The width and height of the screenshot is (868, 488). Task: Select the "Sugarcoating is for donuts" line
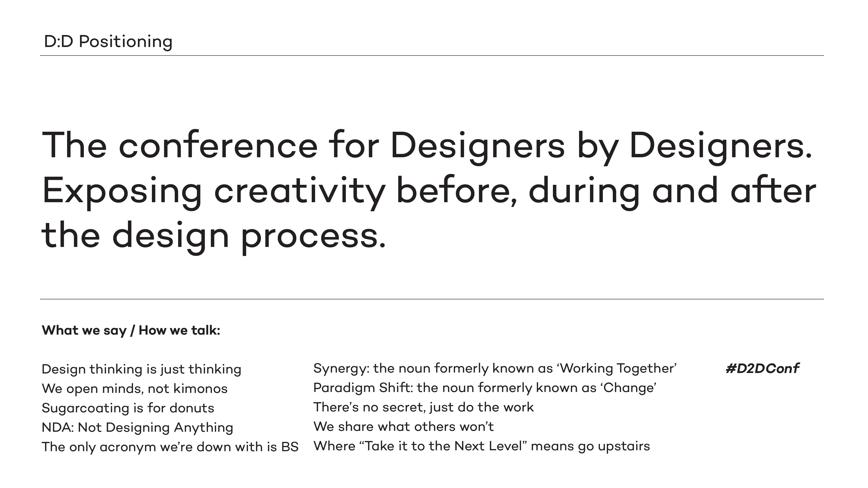point(128,408)
